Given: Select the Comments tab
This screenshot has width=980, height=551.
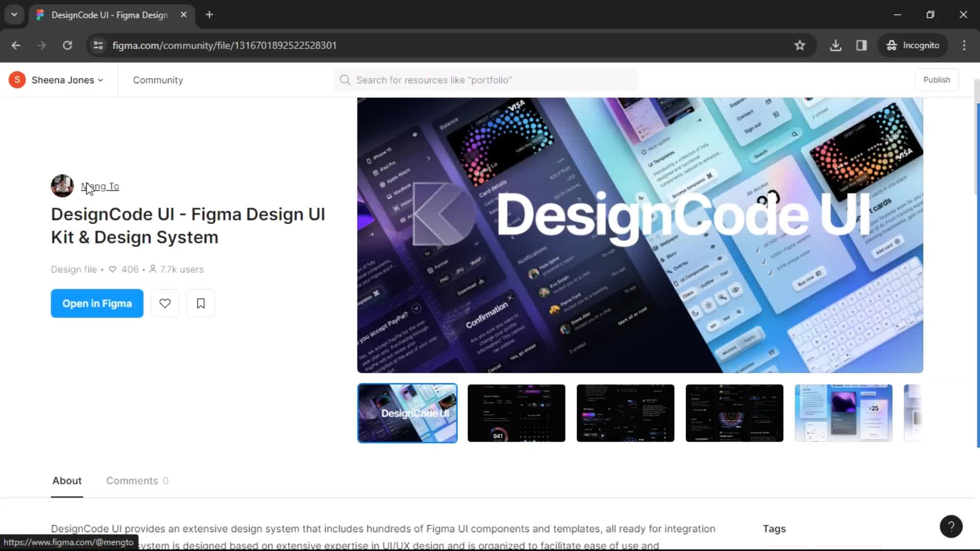Looking at the screenshot, I should [137, 481].
